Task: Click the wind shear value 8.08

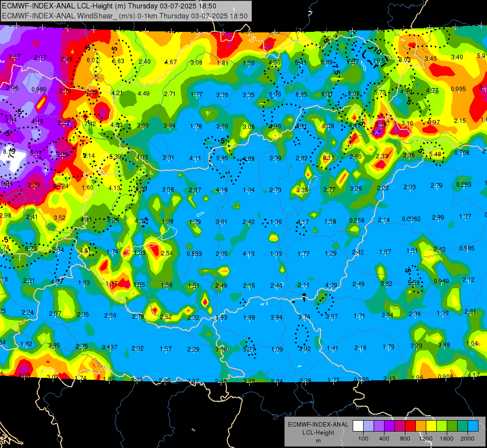Action: pyautogui.click(x=354, y=93)
